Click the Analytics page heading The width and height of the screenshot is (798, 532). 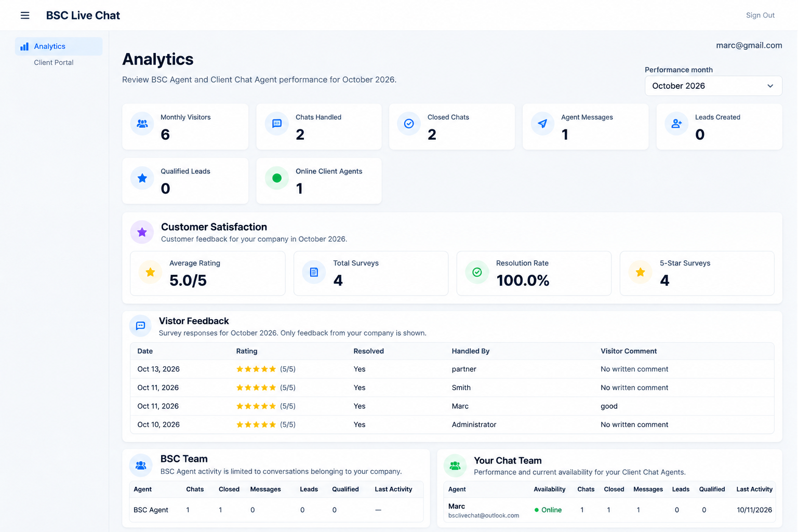(x=158, y=59)
